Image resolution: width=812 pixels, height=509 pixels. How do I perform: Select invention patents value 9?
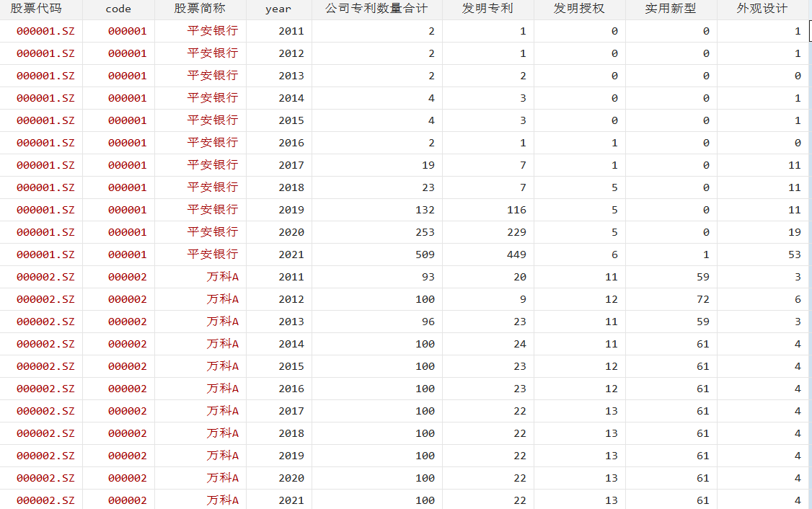(523, 298)
